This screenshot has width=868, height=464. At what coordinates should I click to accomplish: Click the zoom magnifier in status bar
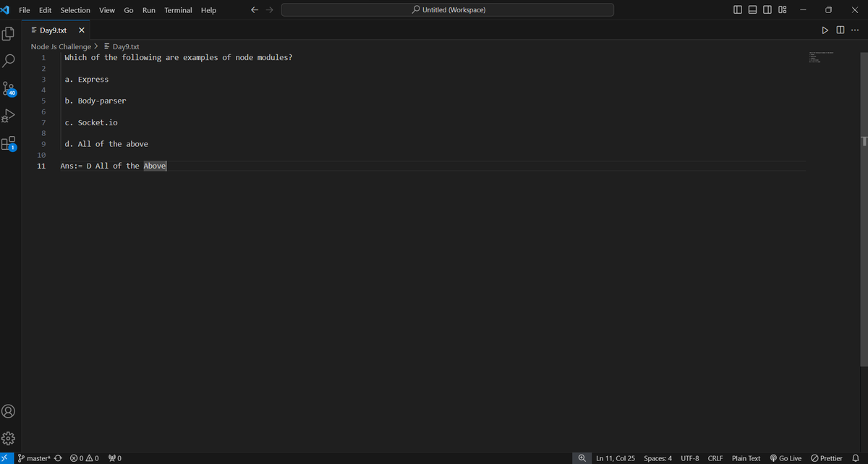pos(582,458)
